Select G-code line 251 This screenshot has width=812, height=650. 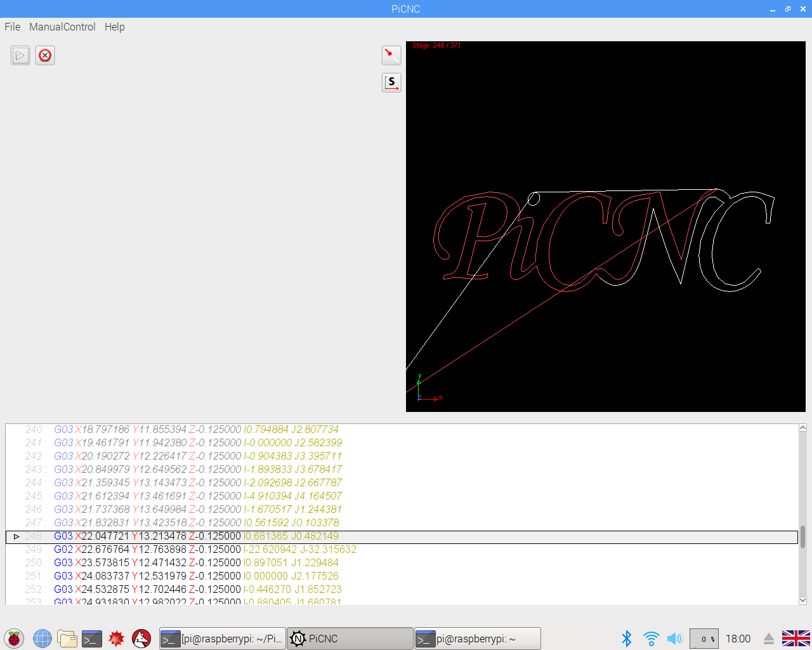pyautogui.click(x=402, y=576)
